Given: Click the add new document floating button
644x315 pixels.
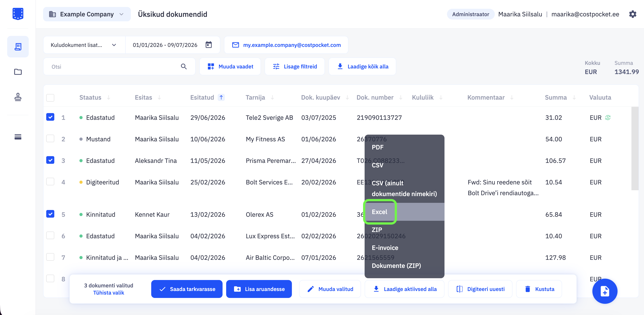Looking at the screenshot, I should click(x=605, y=291).
